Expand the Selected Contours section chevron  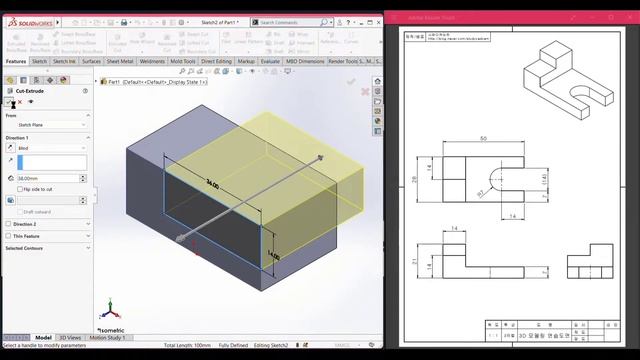88,248
